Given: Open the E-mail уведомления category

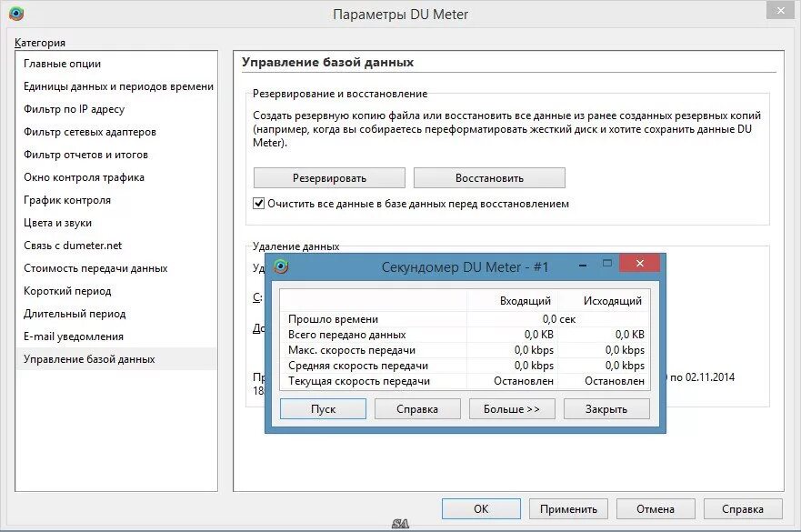Looking at the screenshot, I should pyautogui.click(x=116, y=336).
